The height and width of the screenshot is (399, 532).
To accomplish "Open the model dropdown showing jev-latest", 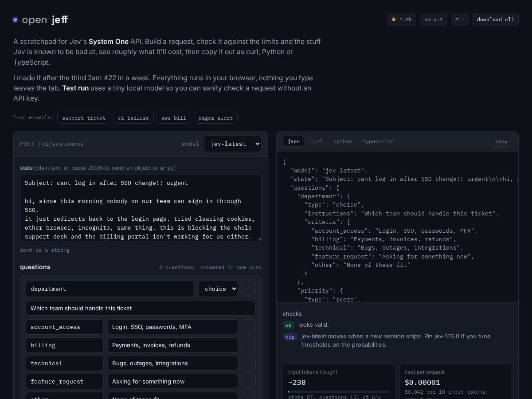I will coord(233,144).
